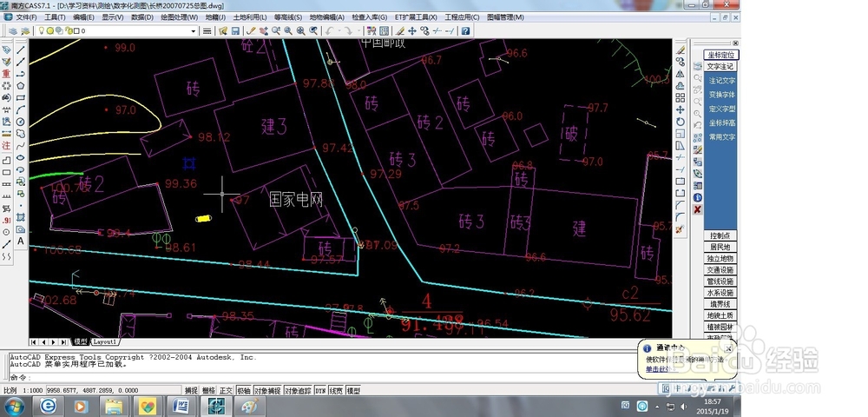Toggle DYN dynamic input
This screenshot has width=868, height=417.
click(x=320, y=390)
